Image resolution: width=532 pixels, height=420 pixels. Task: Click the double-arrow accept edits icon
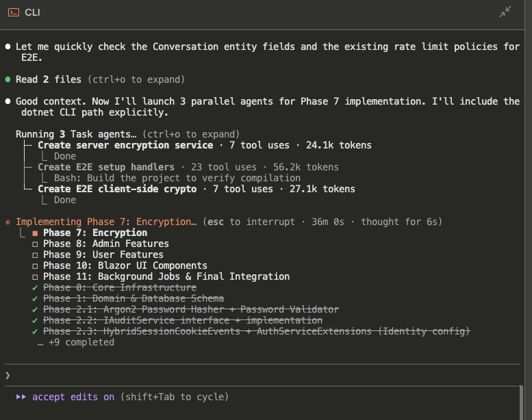[x=21, y=397]
